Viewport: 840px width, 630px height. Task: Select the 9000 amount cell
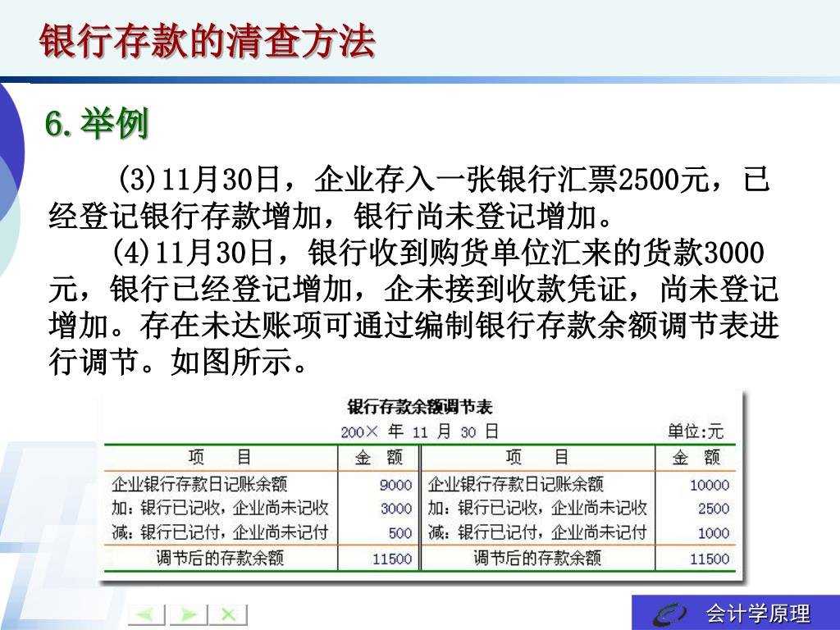pyautogui.click(x=395, y=485)
